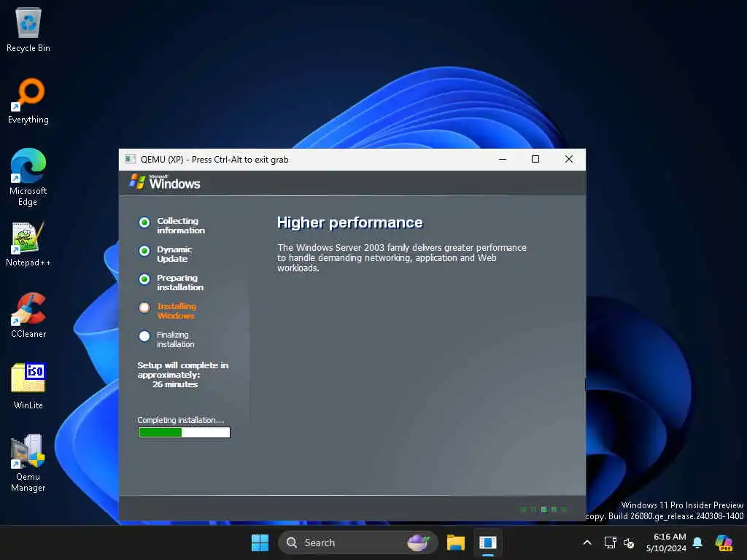Click the 'Higher performance' heading

[350, 222]
